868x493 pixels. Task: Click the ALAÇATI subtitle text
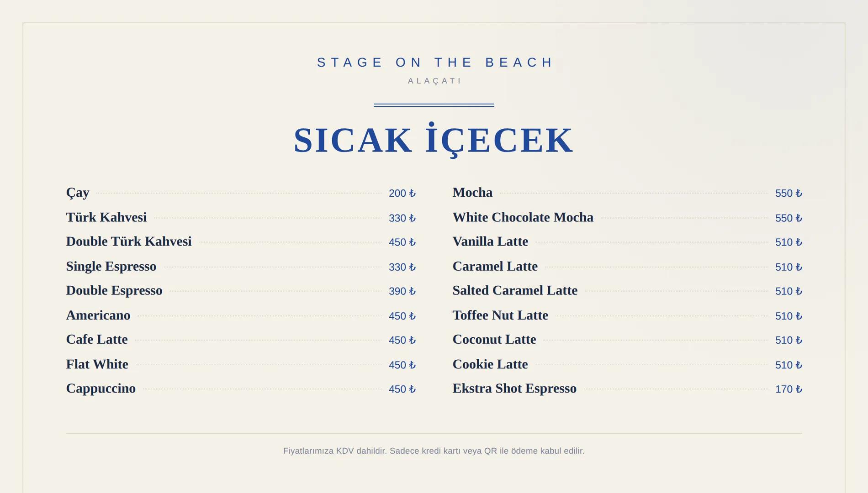tap(434, 81)
